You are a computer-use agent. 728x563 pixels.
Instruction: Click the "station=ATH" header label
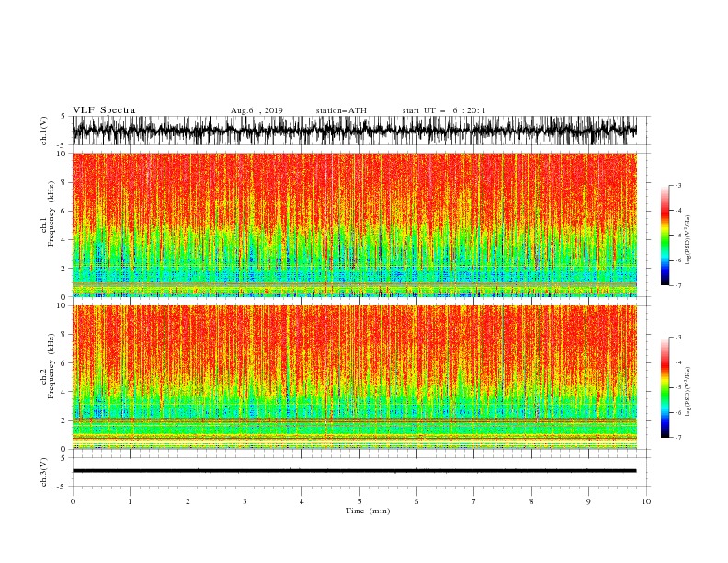coord(341,110)
